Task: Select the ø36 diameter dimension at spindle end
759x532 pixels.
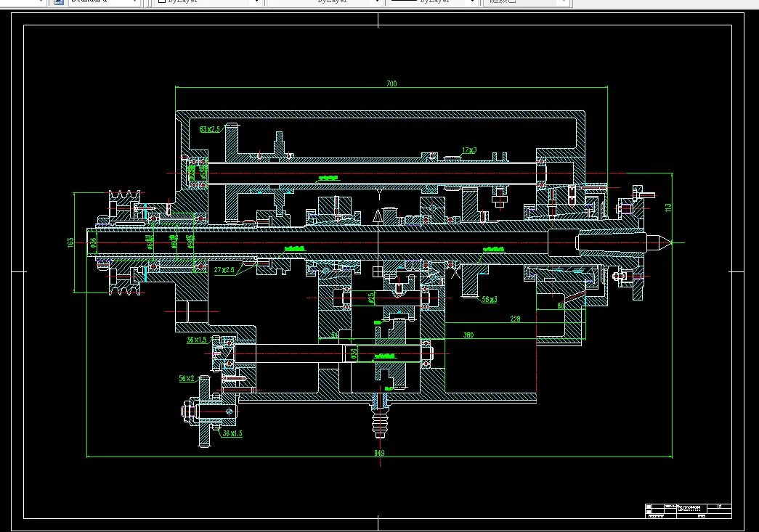Action: (x=93, y=242)
